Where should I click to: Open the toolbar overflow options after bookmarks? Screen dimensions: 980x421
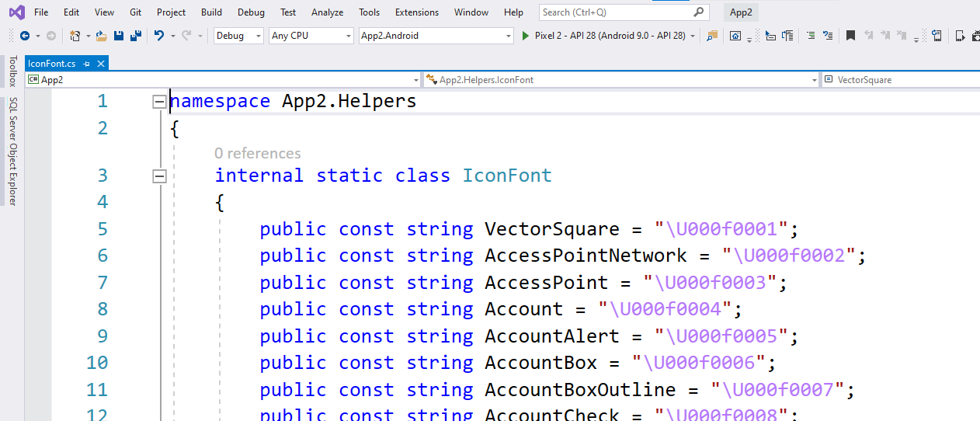[916, 39]
